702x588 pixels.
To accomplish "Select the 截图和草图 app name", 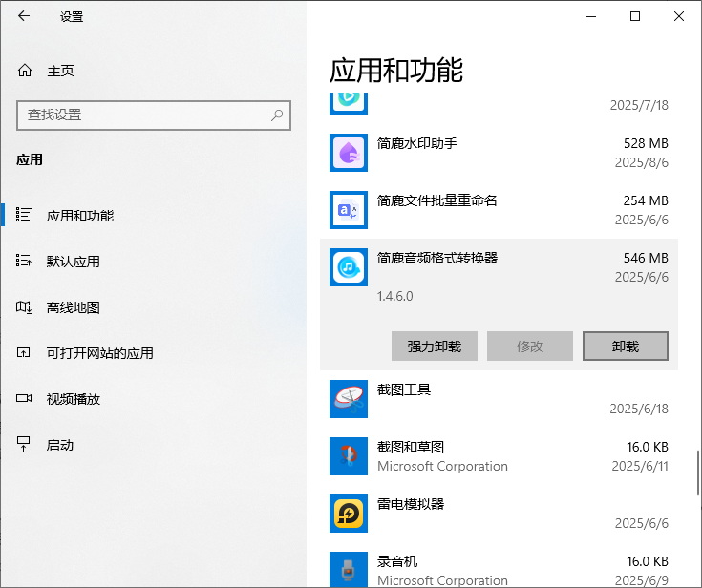I will point(411,447).
